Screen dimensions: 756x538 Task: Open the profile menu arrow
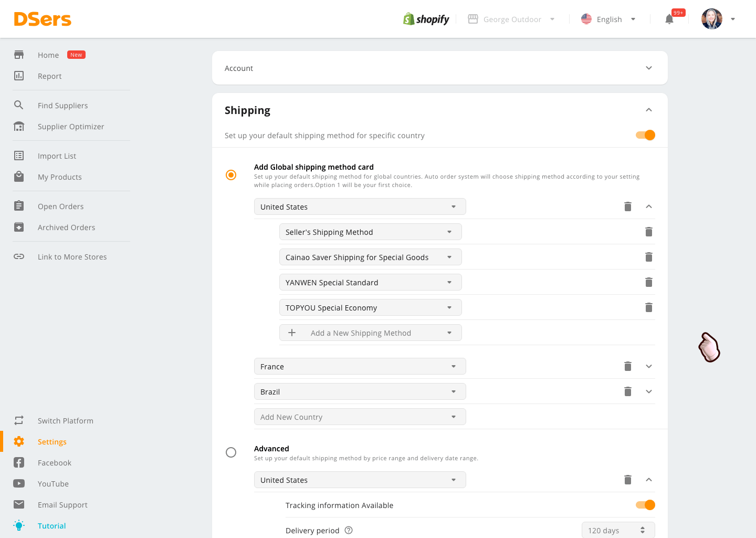point(733,19)
